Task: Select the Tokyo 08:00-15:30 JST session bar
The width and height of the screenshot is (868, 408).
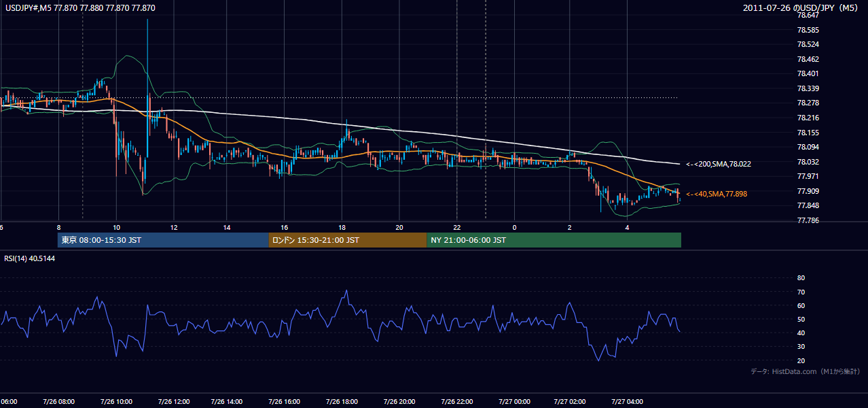Action: tap(164, 240)
